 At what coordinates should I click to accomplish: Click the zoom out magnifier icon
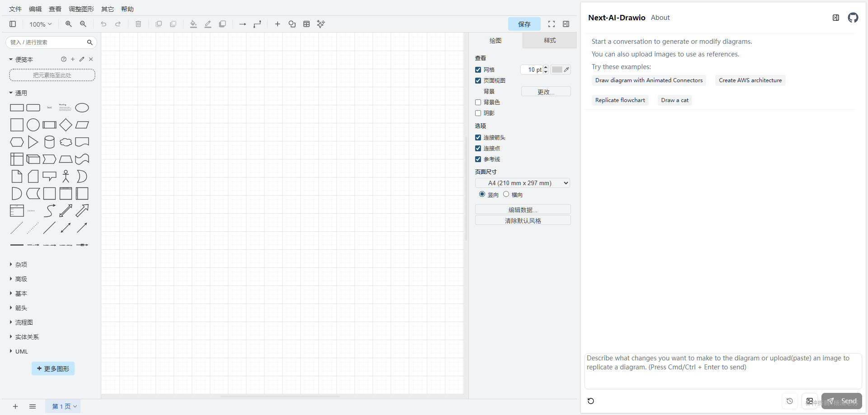83,24
